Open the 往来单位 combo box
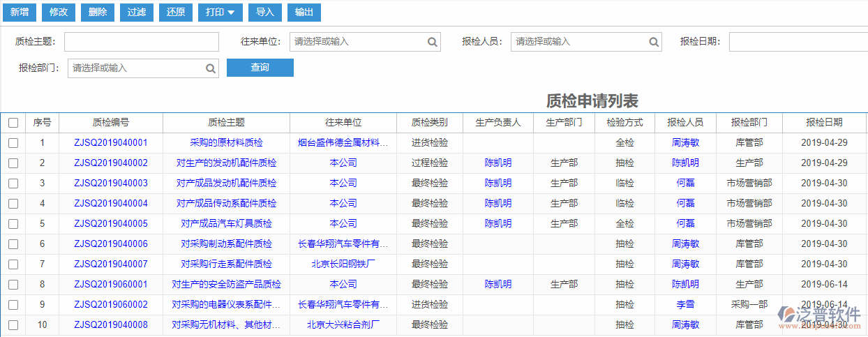This screenshot has width=868, height=337. pos(365,42)
